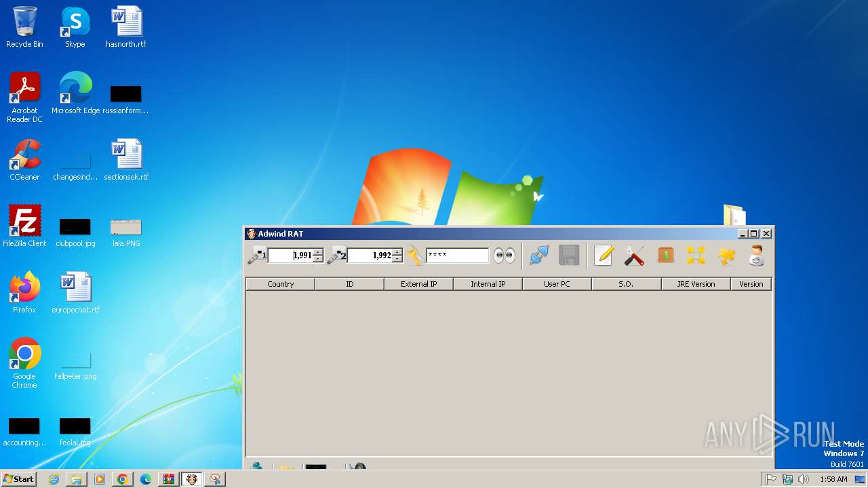Select Acrobat Reader DC desktop shortcut

[24, 98]
